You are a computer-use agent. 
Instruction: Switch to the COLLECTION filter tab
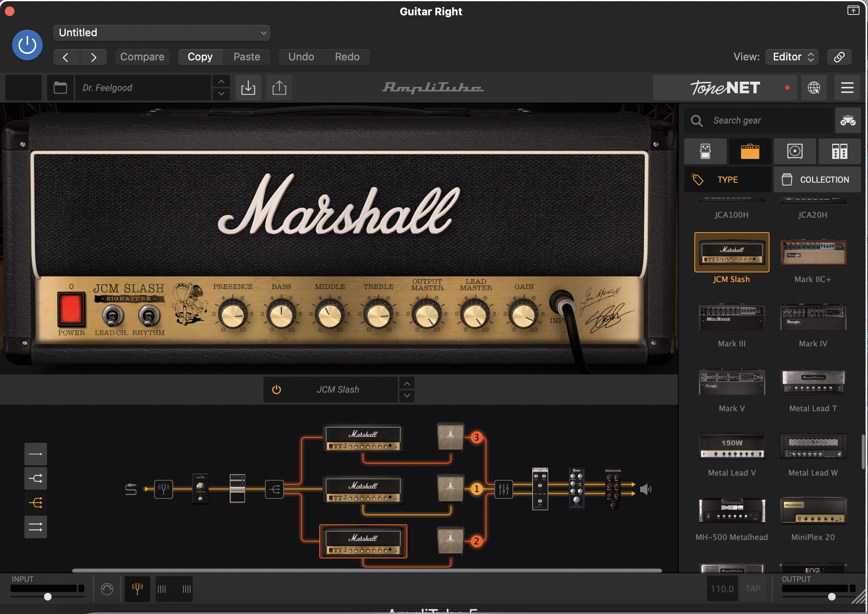click(x=817, y=179)
